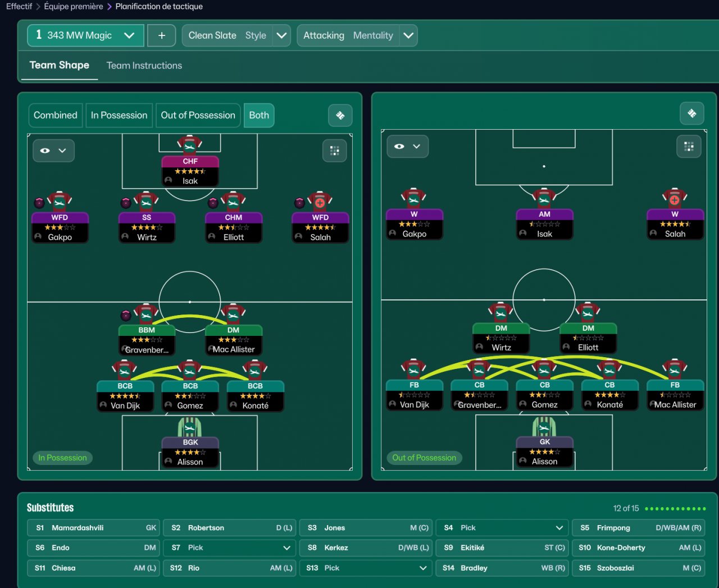Click Salah's injured shirt above the WFD card
719x588 pixels.
320,201
